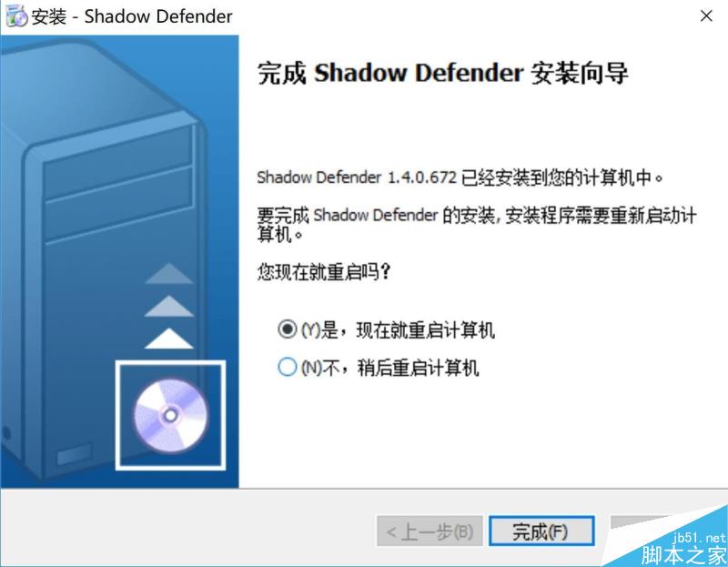Click the title bar text '安装 - Shadow Defender'
The width and height of the screenshot is (728, 567).
coord(132,16)
